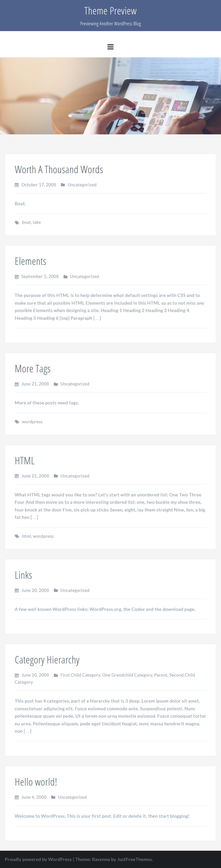This screenshot has height=868, width=221.
Task: Open the Hello world! post
Action: (36, 782)
